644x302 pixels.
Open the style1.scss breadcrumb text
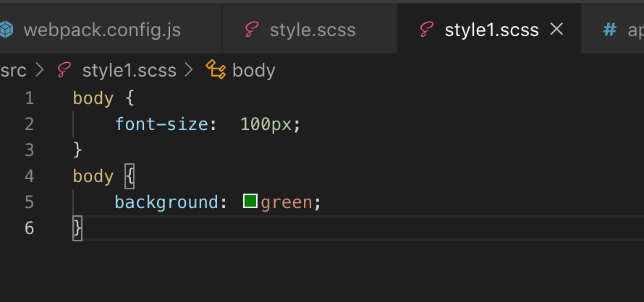[x=130, y=70]
